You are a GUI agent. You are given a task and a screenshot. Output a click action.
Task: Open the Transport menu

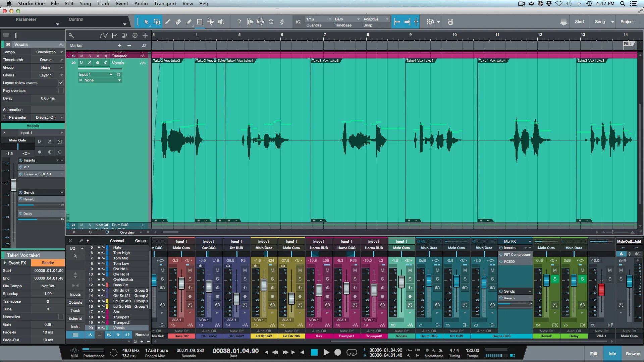165,4
